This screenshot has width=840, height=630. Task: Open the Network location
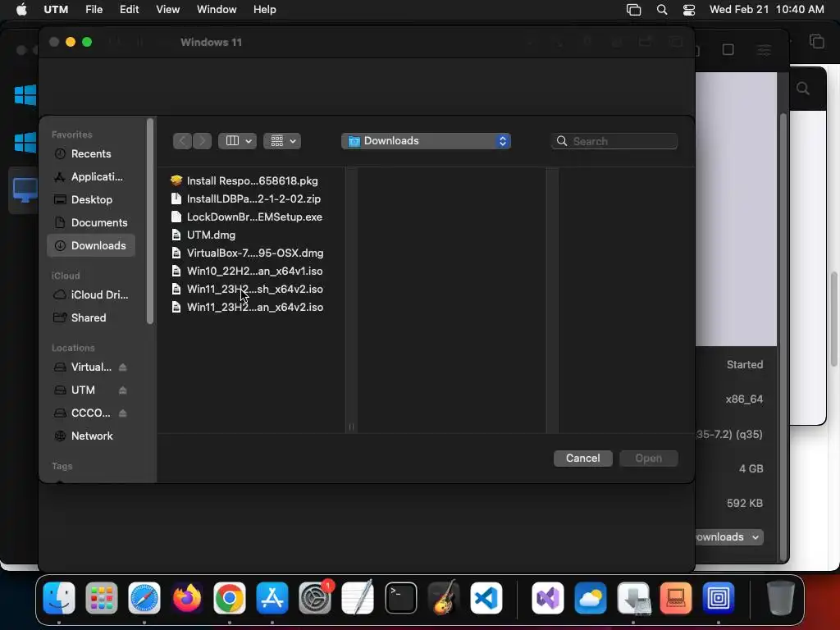click(90, 436)
